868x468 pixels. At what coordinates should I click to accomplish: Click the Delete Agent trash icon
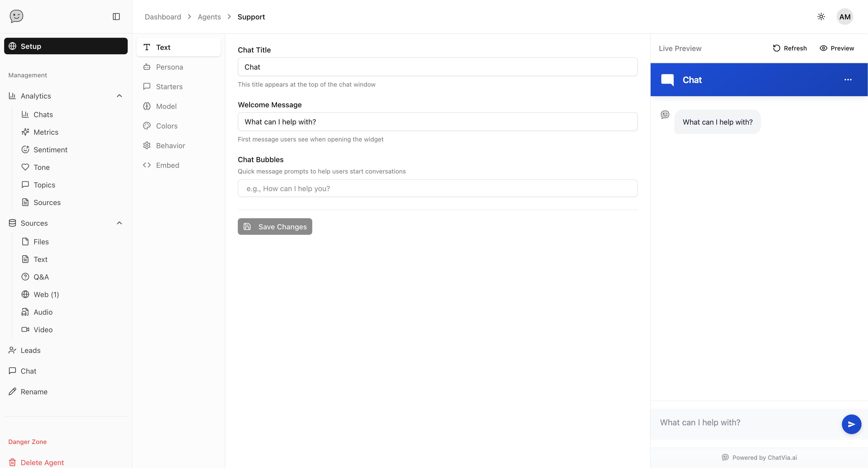click(x=12, y=462)
